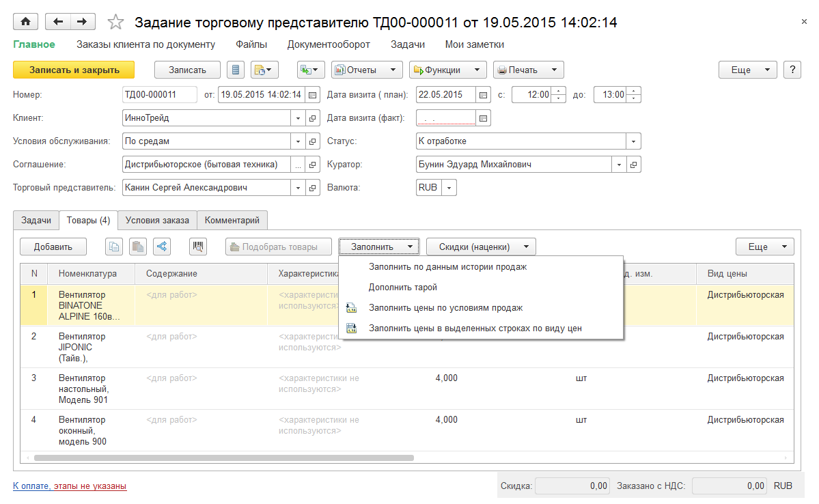
Task: Switch to the Комментарий tab
Action: (x=232, y=221)
